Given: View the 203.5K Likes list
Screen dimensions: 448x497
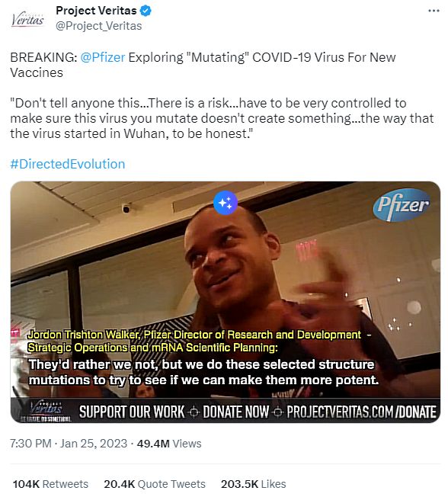Looking at the screenshot, I should point(254,484).
